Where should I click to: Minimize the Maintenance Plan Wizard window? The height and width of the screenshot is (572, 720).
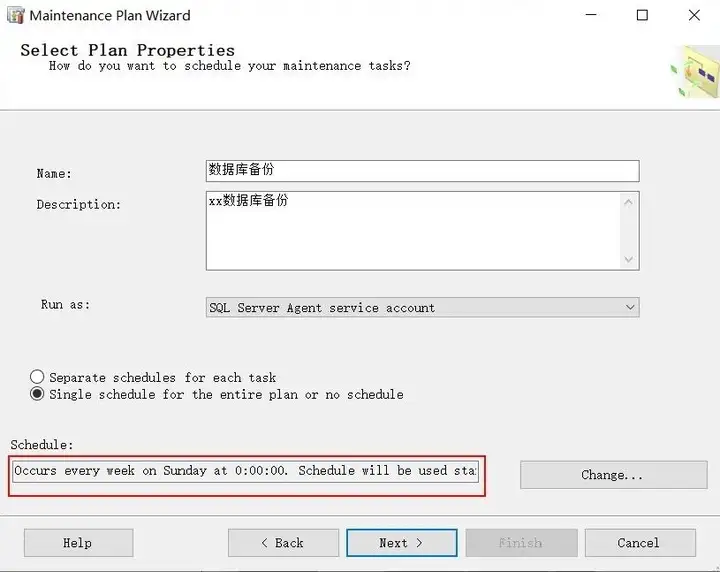(587, 15)
